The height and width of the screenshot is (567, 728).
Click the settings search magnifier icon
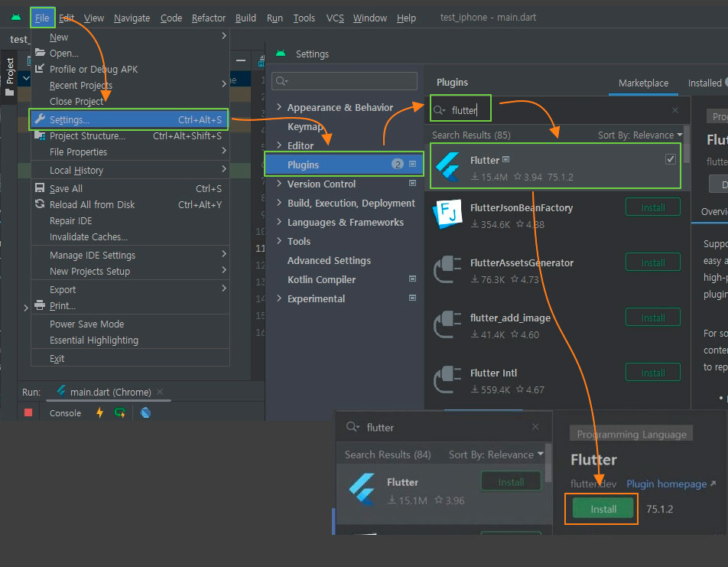(281, 81)
